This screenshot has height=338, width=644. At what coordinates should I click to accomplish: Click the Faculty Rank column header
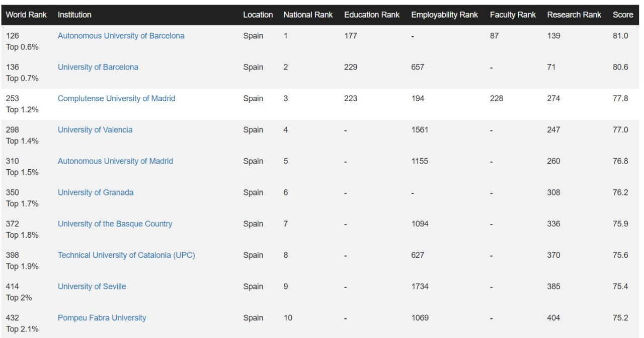pyautogui.click(x=513, y=15)
